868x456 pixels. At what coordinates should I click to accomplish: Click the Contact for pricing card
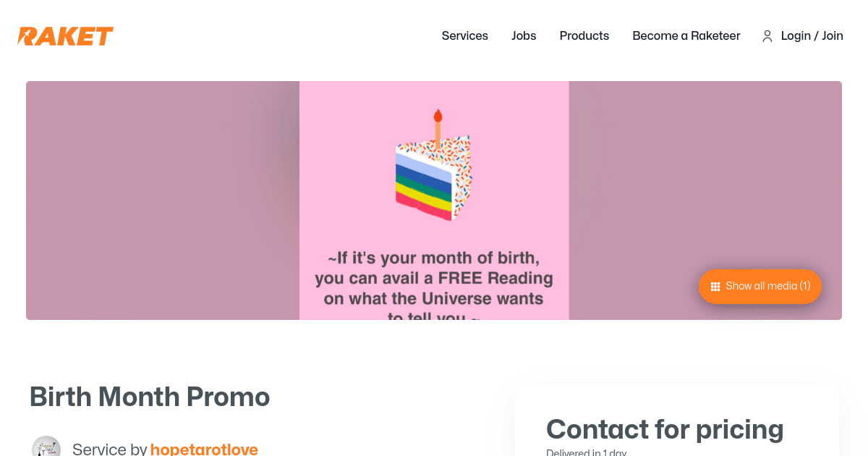[x=665, y=429]
